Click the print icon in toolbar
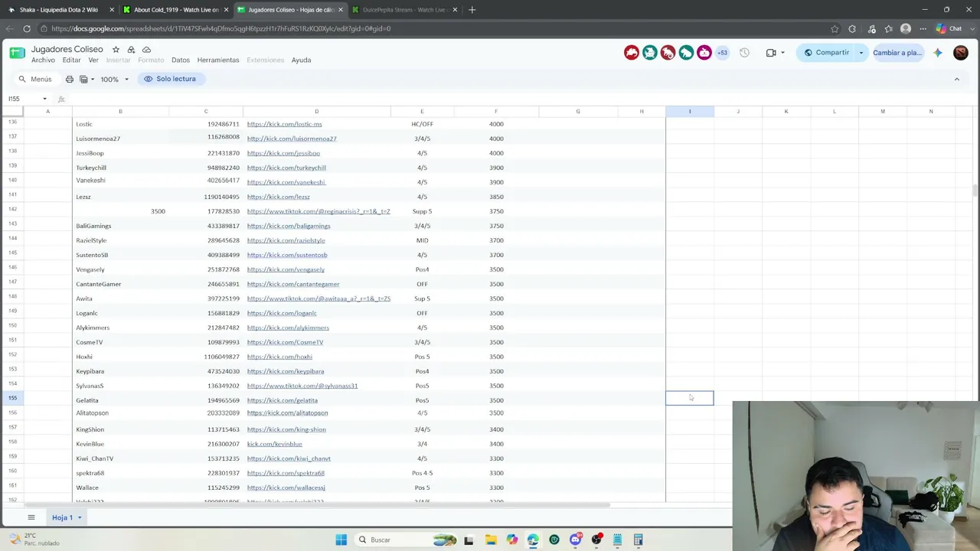980x551 pixels. coord(69,79)
